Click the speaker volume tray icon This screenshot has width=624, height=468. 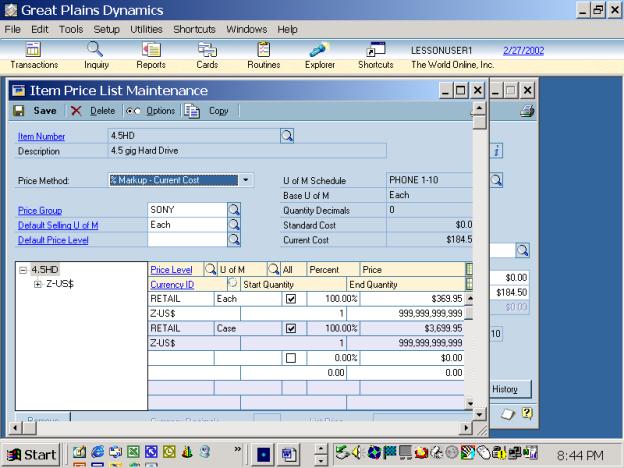click(357, 452)
